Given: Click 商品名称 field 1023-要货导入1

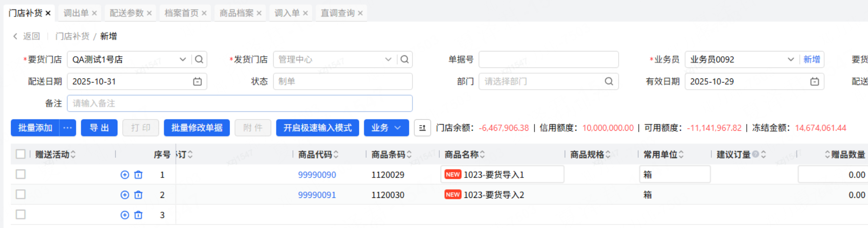Looking at the screenshot, I should [502, 175].
